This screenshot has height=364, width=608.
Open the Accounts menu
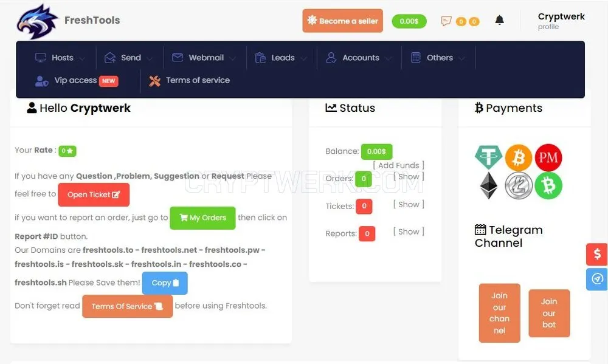coord(361,58)
